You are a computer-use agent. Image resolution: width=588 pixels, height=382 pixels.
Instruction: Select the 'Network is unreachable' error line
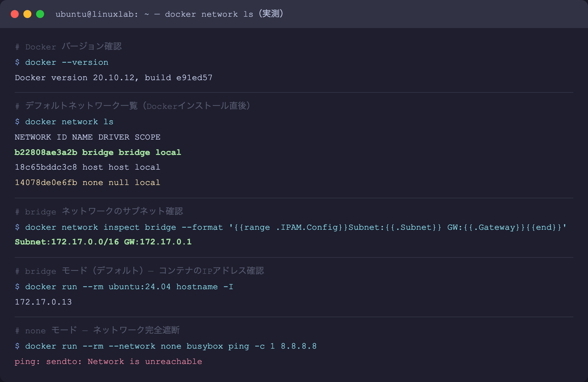click(x=108, y=362)
